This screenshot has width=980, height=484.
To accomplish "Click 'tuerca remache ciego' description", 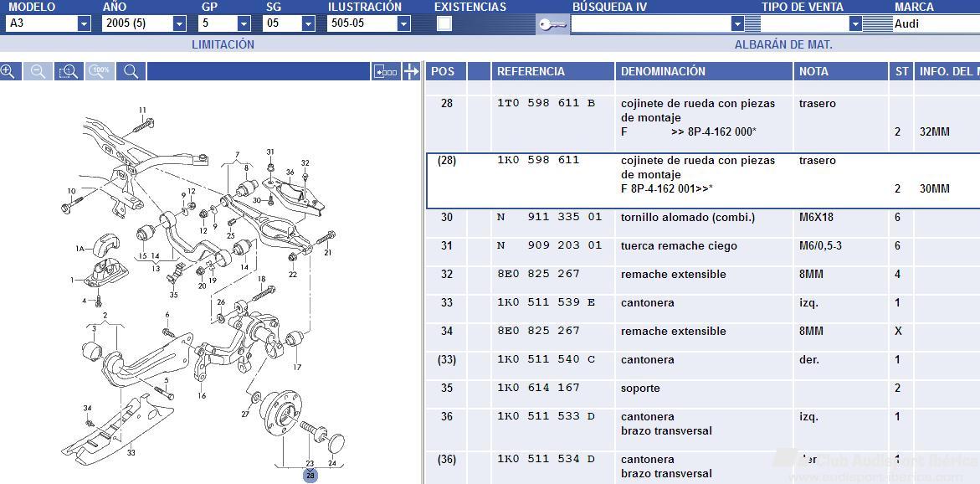I will (679, 245).
